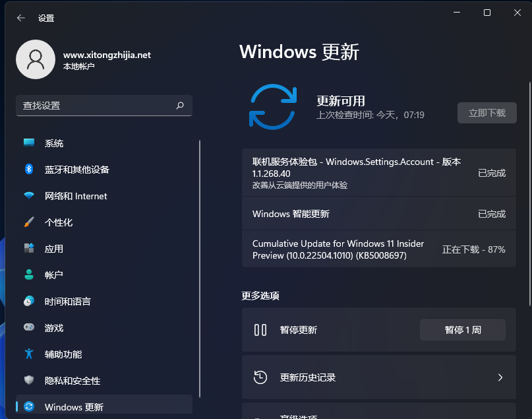The width and height of the screenshot is (532, 419).
Task: Click the 立即下载 download button
Action: point(487,112)
